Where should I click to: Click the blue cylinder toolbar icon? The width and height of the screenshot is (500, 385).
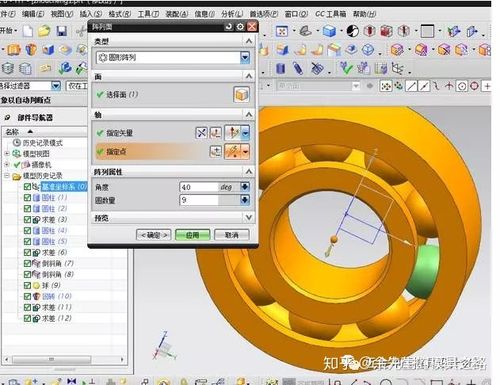(x=280, y=69)
